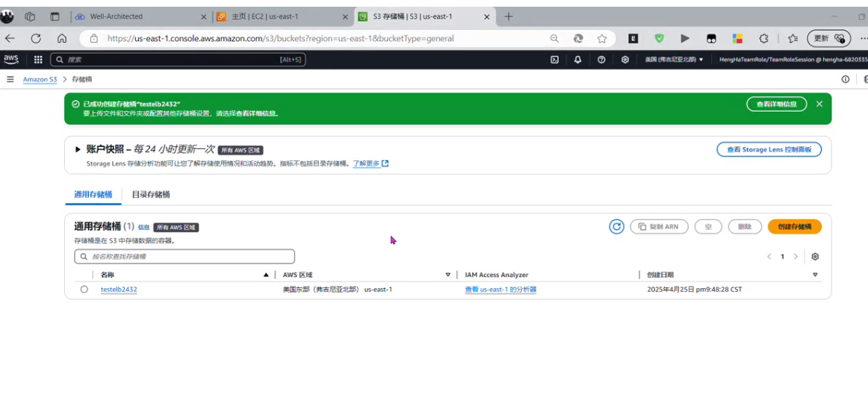Focus the bucket name search field
Image resolution: width=868 pixels, height=403 pixels.
(x=185, y=257)
